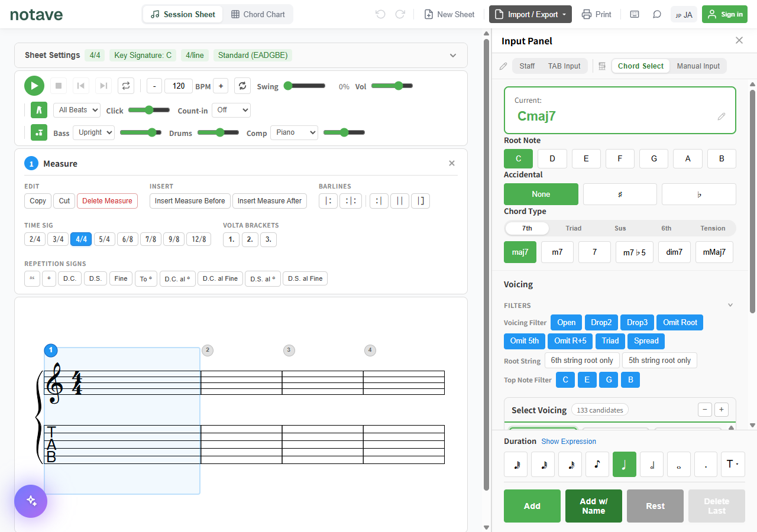Click the stop playback square icon
Image resolution: width=757 pixels, height=532 pixels.
[x=59, y=86]
